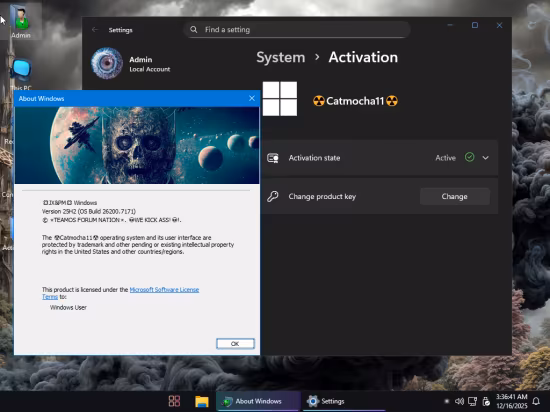This screenshot has width=550, height=412.
Task: Open the Microsoft Software License link
Action: coord(164,290)
